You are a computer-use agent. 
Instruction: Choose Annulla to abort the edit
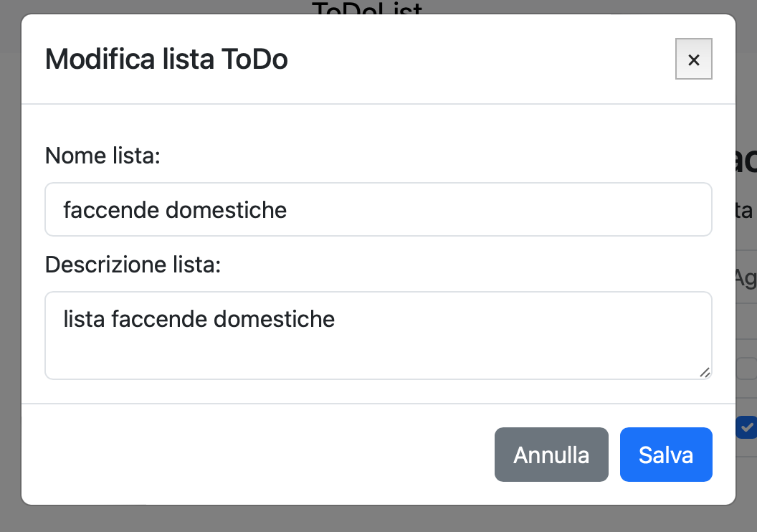(551, 454)
